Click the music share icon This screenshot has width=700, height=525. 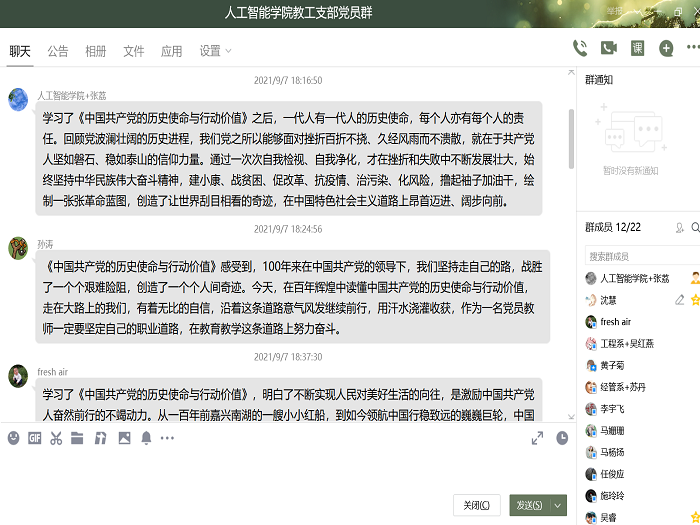[100, 438]
